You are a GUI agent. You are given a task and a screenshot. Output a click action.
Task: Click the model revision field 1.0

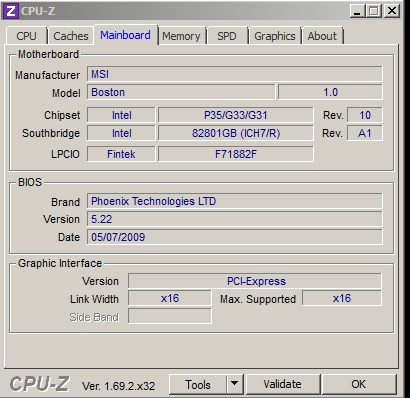point(330,92)
